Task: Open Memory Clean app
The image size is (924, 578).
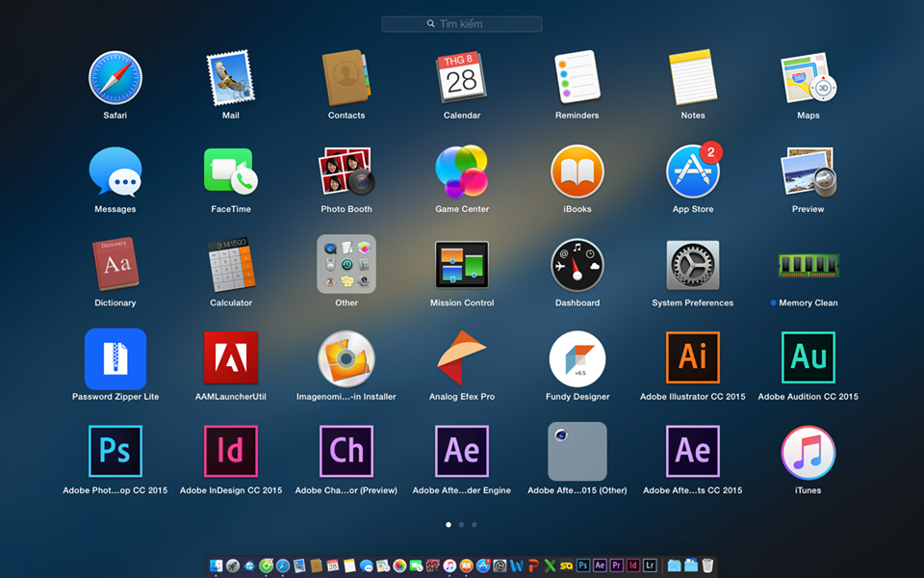Action: click(x=808, y=265)
